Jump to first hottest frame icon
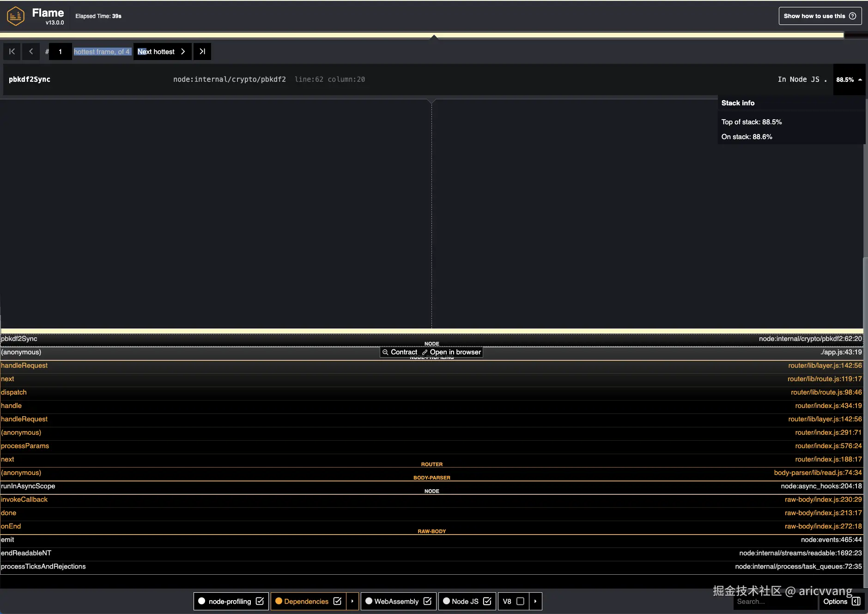The image size is (868, 614). click(12, 51)
